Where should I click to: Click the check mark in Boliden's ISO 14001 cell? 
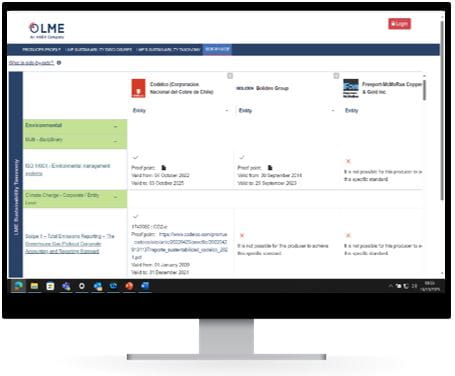(x=242, y=157)
